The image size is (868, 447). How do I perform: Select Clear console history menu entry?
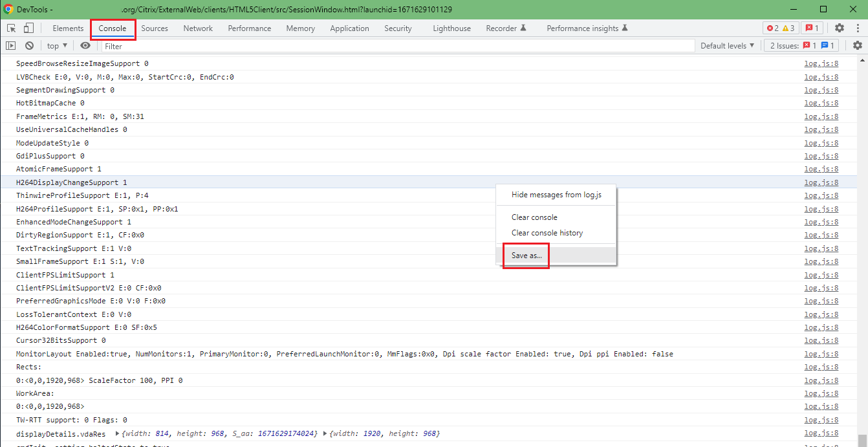point(547,233)
